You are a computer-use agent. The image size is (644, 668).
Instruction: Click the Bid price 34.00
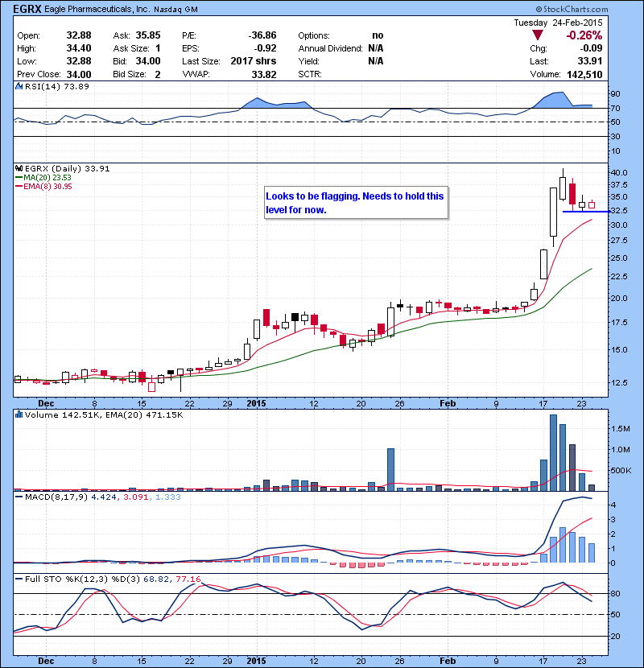pyautogui.click(x=148, y=61)
